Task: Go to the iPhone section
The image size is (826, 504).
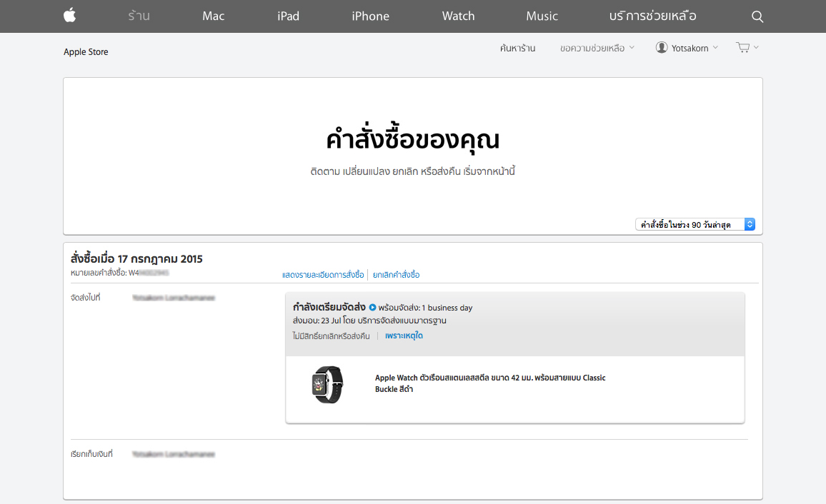Action: point(370,16)
